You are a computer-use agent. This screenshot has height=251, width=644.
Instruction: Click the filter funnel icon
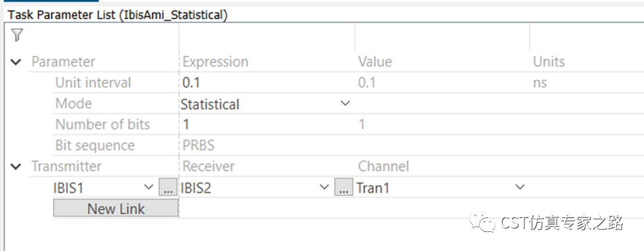pos(17,35)
